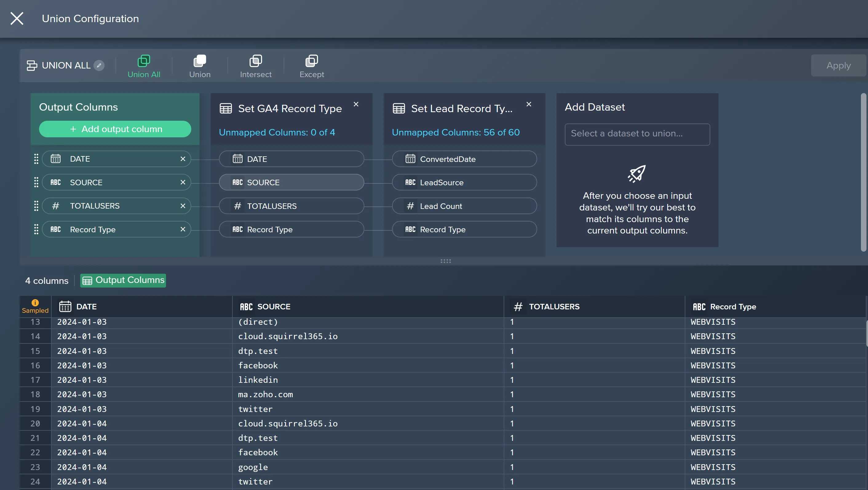
Task: Edit the UNION ALL name pencil icon
Action: 99,65
